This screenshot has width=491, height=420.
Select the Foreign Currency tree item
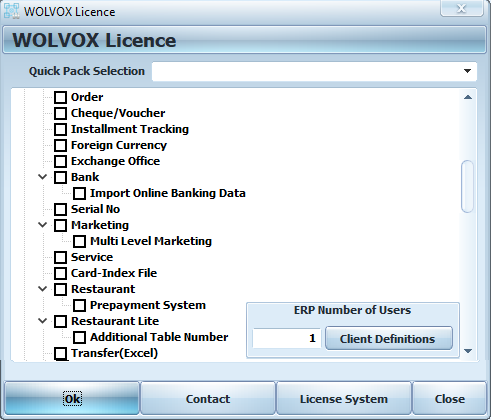tap(119, 145)
